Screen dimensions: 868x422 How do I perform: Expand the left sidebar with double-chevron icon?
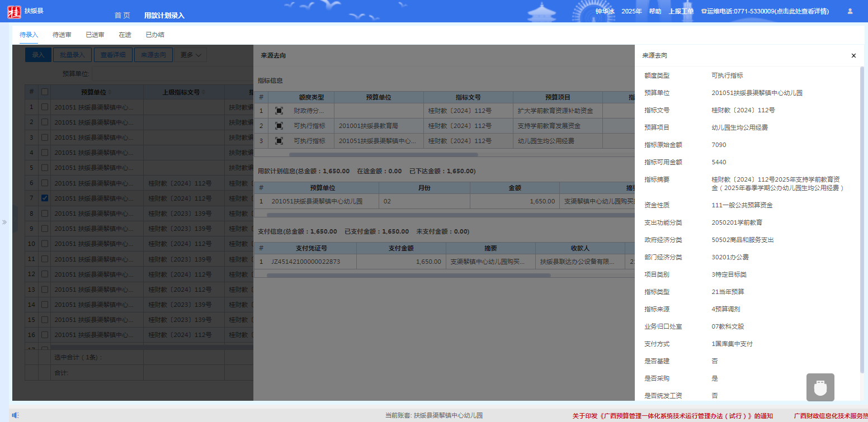[4, 222]
